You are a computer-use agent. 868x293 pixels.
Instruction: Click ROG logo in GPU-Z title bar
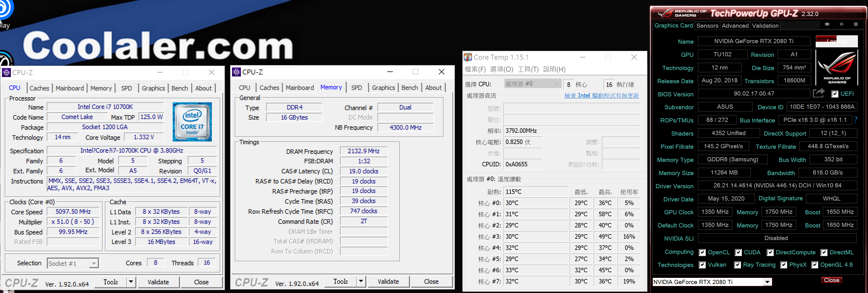click(665, 13)
